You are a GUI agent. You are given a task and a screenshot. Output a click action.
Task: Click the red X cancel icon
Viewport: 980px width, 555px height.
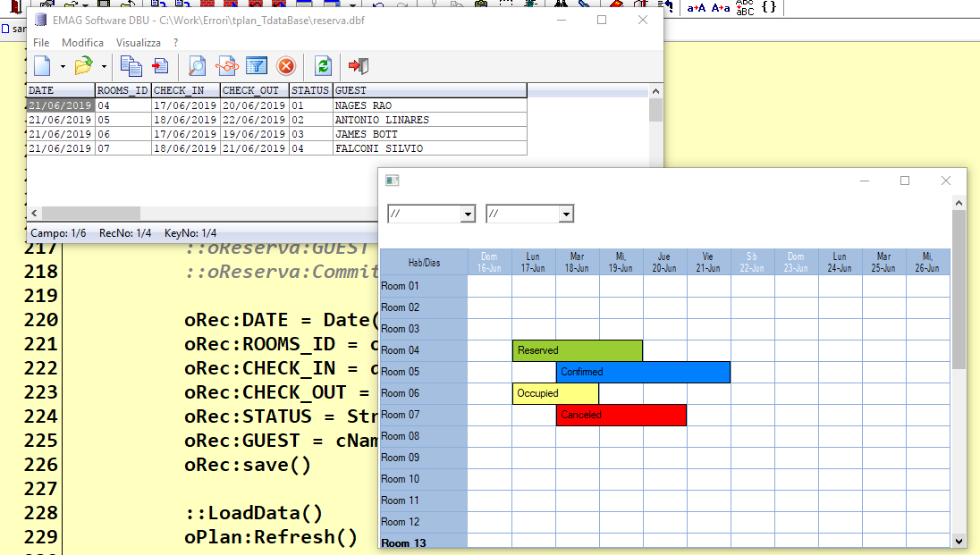[x=286, y=65]
